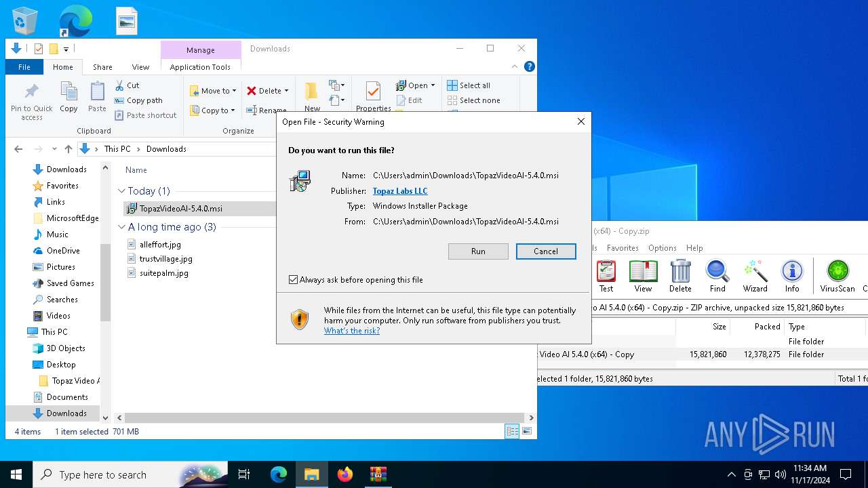Expand the quick access toolbar customize arrow
The height and width of the screenshot is (488, 868).
tap(66, 49)
